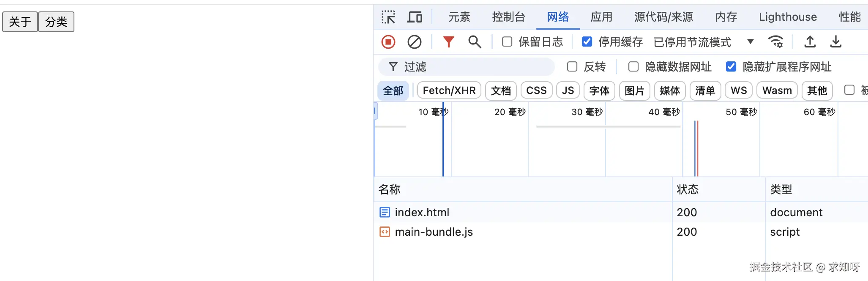Filter requests by WS

739,91
